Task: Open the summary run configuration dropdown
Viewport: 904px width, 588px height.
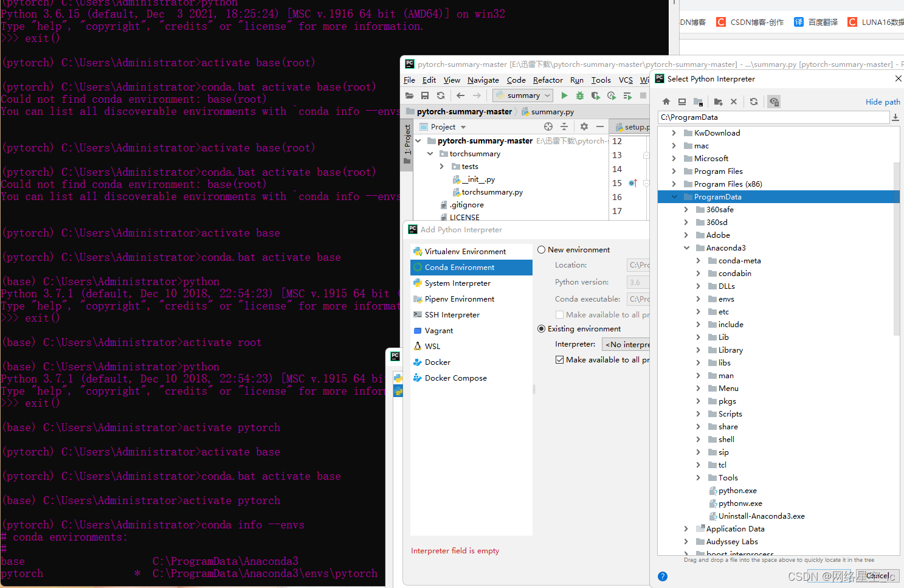Action: click(523, 95)
